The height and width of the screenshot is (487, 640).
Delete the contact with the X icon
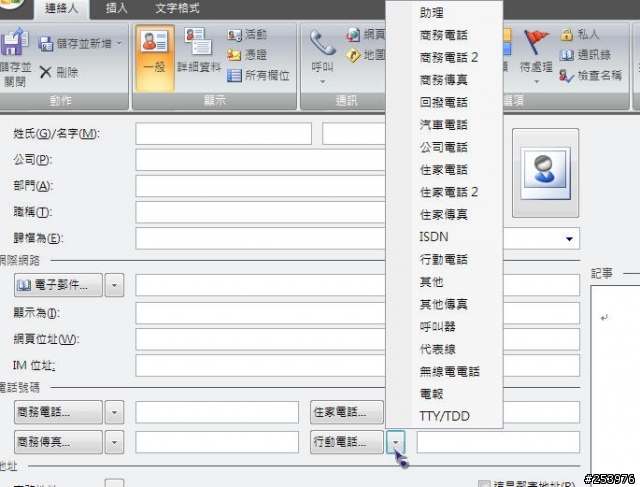tap(45, 73)
